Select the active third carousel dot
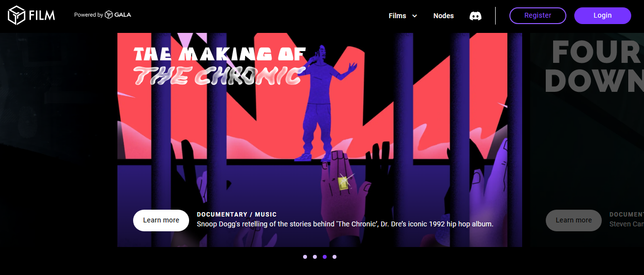Viewport: 644px width, 275px height. tap(325, 256)
